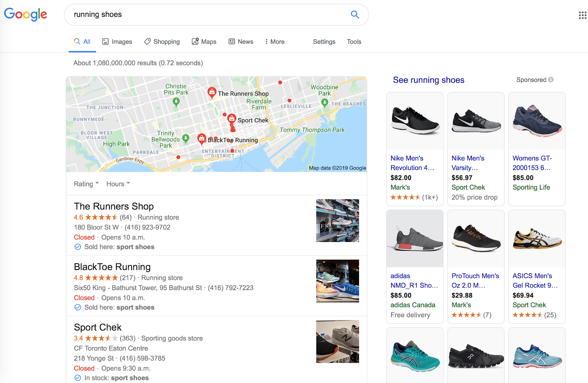Viewport: 588px width, 383px height.
Task: Click the check icon beside BlackToe 'Sold here'
Action: point(78,307)
